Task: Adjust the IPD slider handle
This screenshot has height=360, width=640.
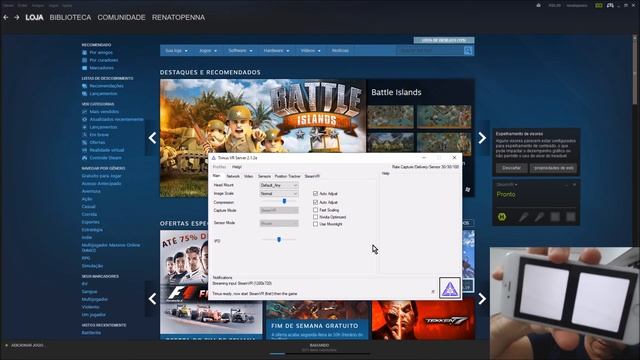Action: click(279, 240)
